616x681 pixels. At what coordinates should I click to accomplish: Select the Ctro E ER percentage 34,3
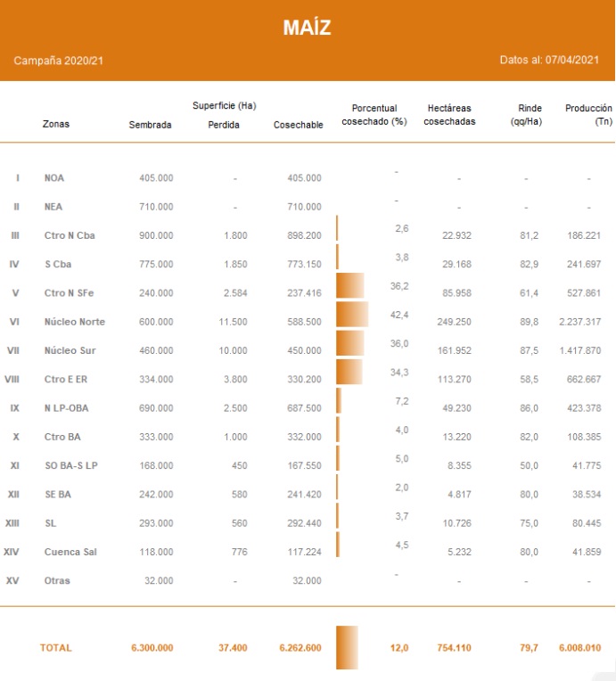(x=400, y=372)
